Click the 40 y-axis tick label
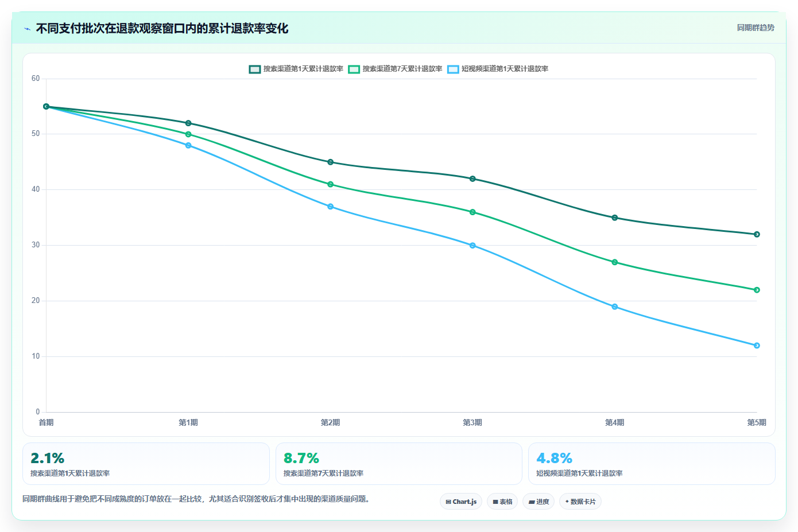This screenshot has height=532, width=798. pos(36,189)
